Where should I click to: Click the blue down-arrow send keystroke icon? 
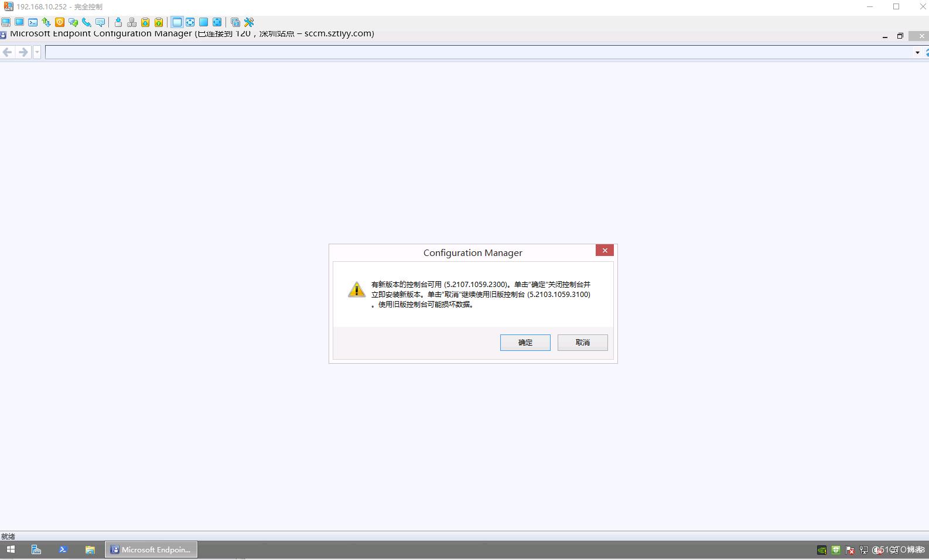(x=118, y=22)
